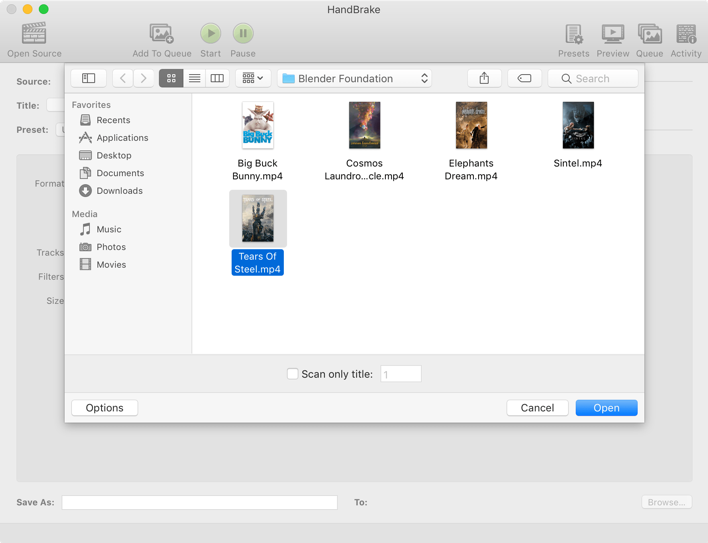Open the Queue window
Screen dimensions: 708x543
[649, 34]
